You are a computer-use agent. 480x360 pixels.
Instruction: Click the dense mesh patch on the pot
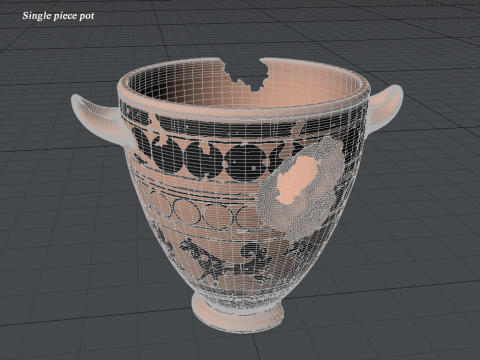tap(302, 187)
